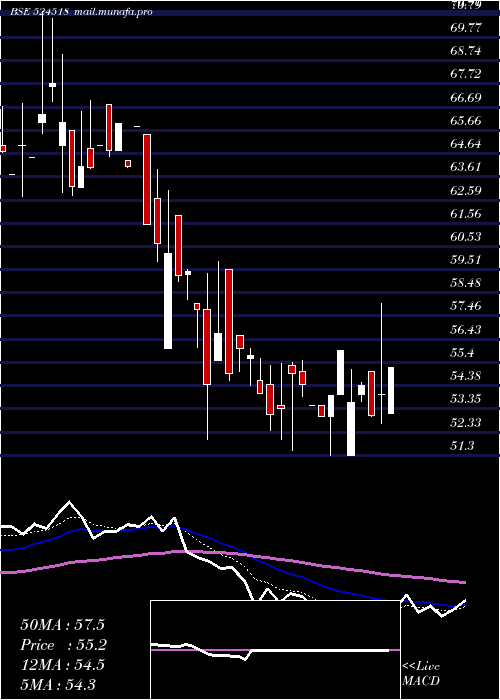Image resolution: width=500 pixels, height=700 pixels.
Task: Choose the 52.33 axis value
Action: [466, 422]
